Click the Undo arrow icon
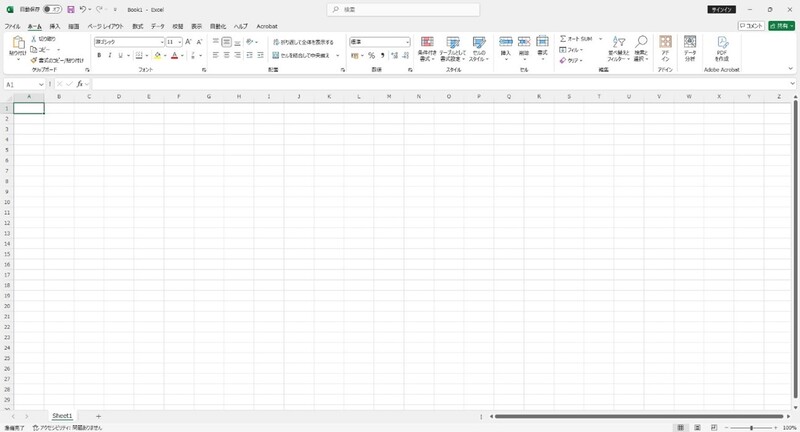This screenshot has width=800, height=432. click(83, 9)
